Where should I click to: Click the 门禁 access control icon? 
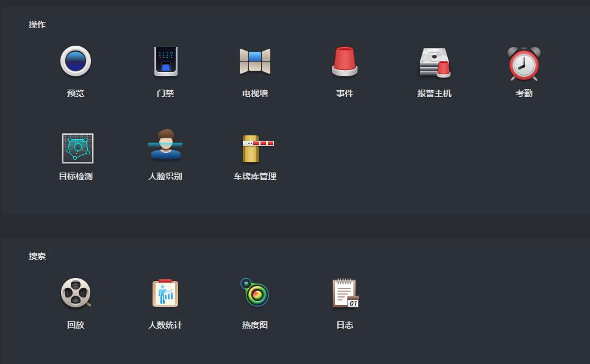pyautogui.click(x=165, y=61)
